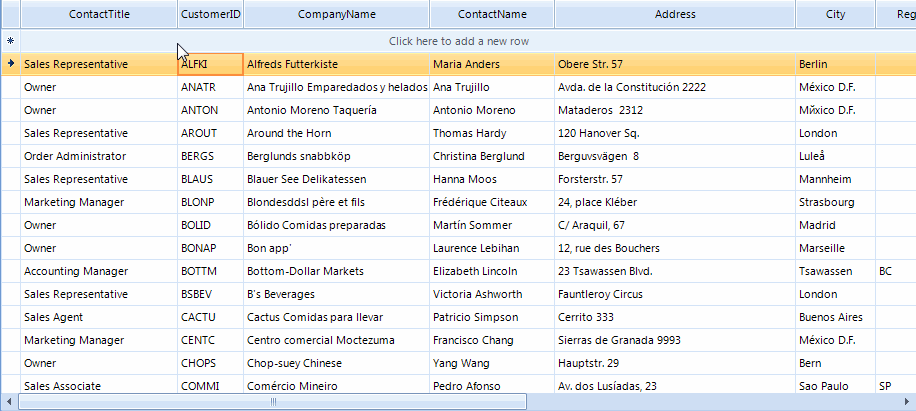Image resolution: width=916 pixels, height=411 pixels.
Task: Select the Address column header
Action: (x=675, y=15)
